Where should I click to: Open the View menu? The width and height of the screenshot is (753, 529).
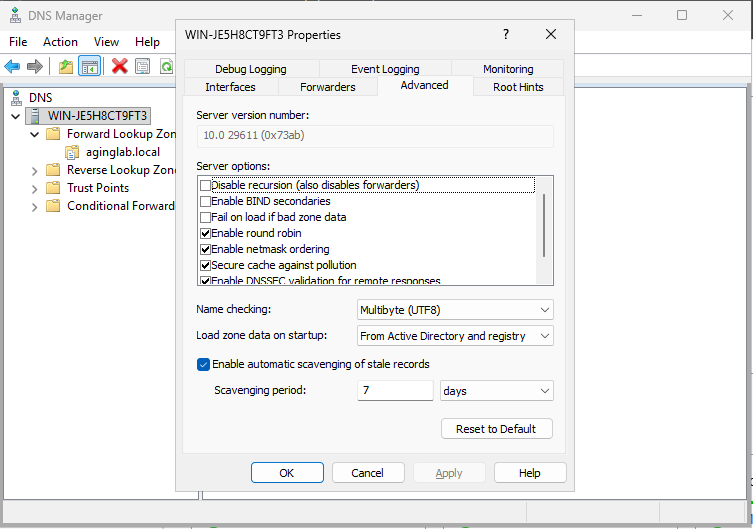(x=106, y=42)
